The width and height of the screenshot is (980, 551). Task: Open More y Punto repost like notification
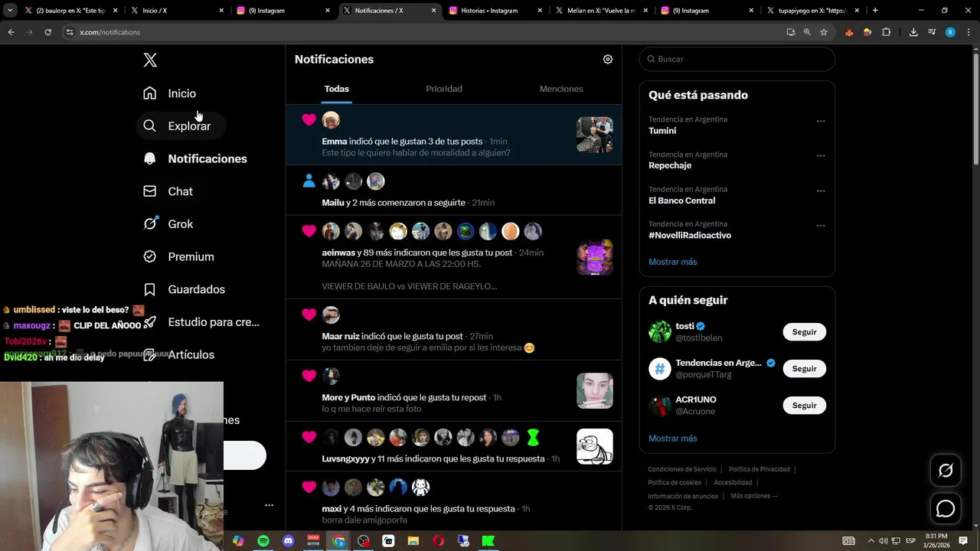454,390
